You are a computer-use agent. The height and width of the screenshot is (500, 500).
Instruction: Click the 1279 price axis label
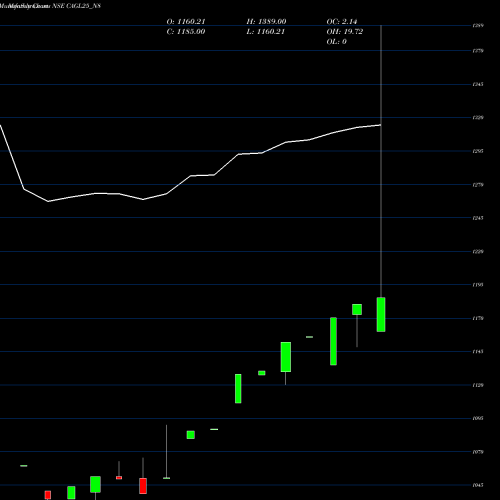pyautogui.click(x=478, y=185)
